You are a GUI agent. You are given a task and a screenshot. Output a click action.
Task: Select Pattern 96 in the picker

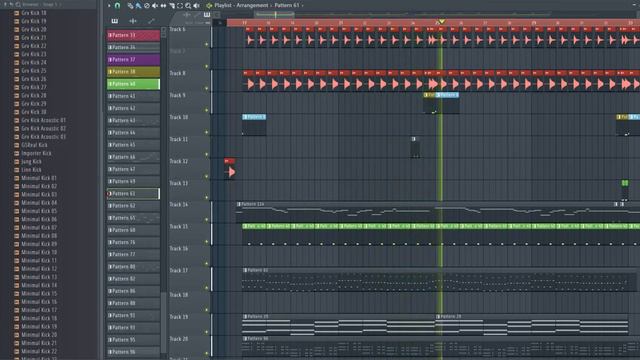pos(133,351)
